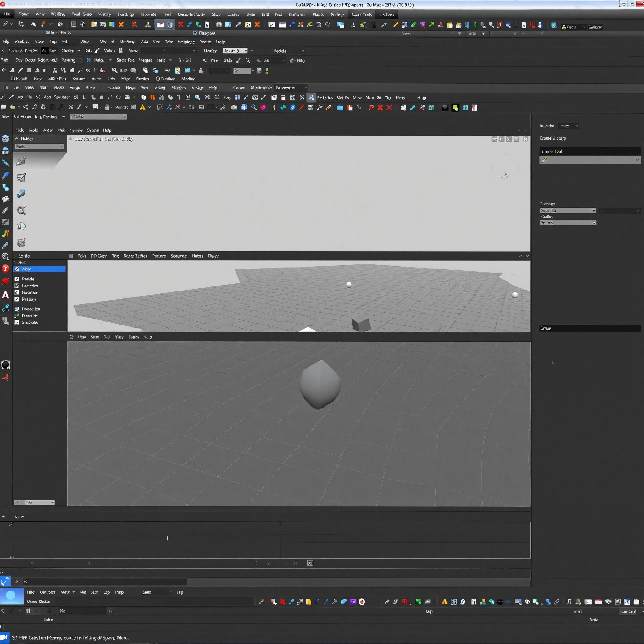Select the yellow warning triangle toolbar icon
Screen dimensions: 644x644
point(143,107)
